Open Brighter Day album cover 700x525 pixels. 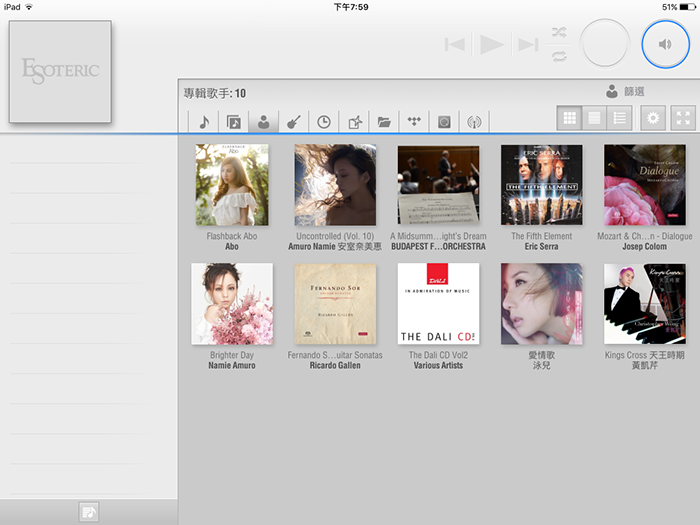(x=232, y=304)
